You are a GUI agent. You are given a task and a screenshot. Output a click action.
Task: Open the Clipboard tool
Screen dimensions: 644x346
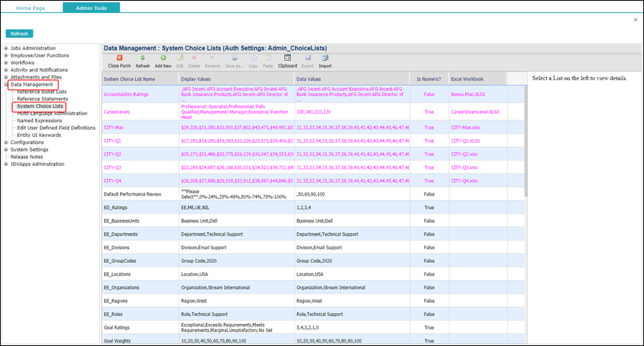click(x=287, y=58)
